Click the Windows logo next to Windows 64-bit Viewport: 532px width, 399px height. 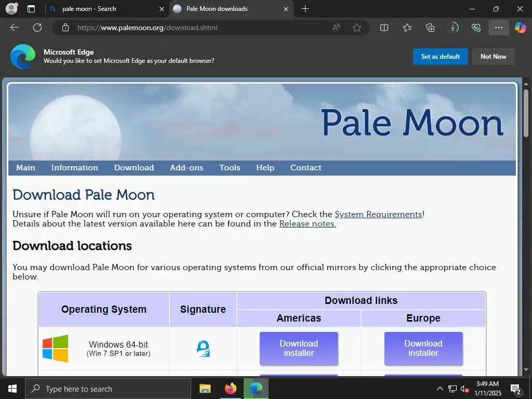pos(55,349)
